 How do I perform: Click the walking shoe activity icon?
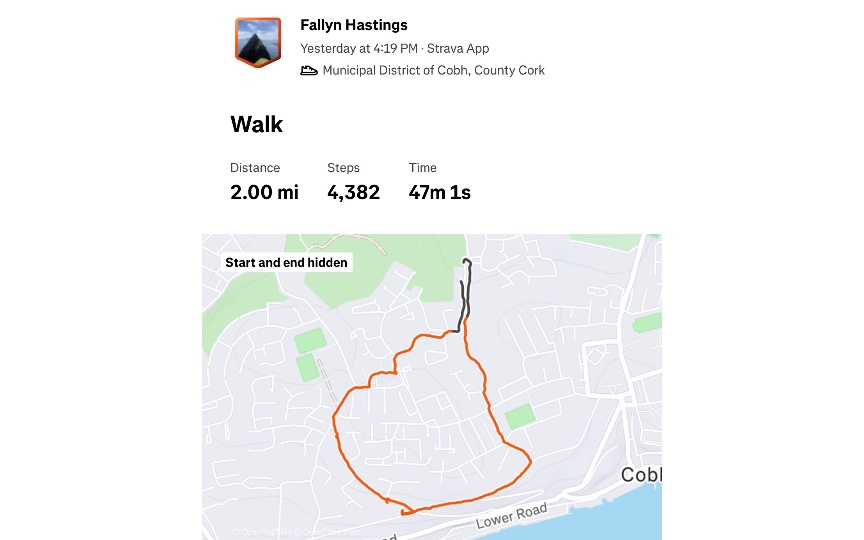click(309, 71)
